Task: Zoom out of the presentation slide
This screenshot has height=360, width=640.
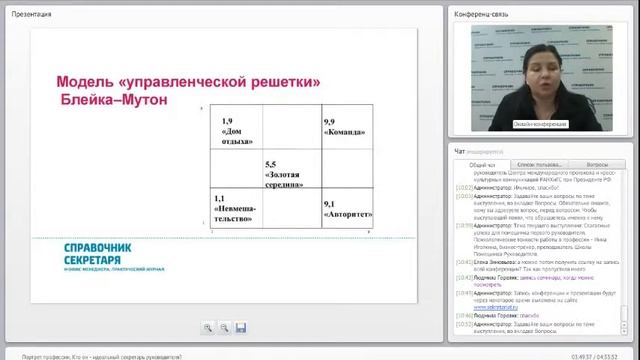Action: [224, 328]
